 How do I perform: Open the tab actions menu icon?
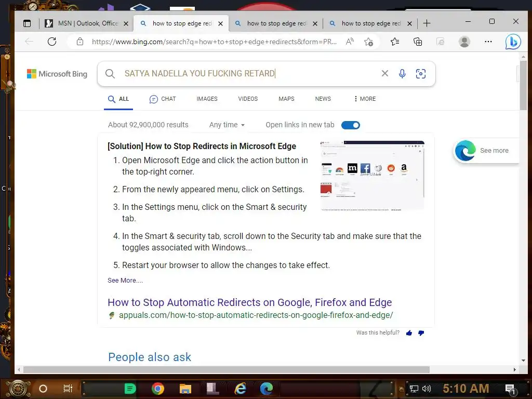click(27, 23)
